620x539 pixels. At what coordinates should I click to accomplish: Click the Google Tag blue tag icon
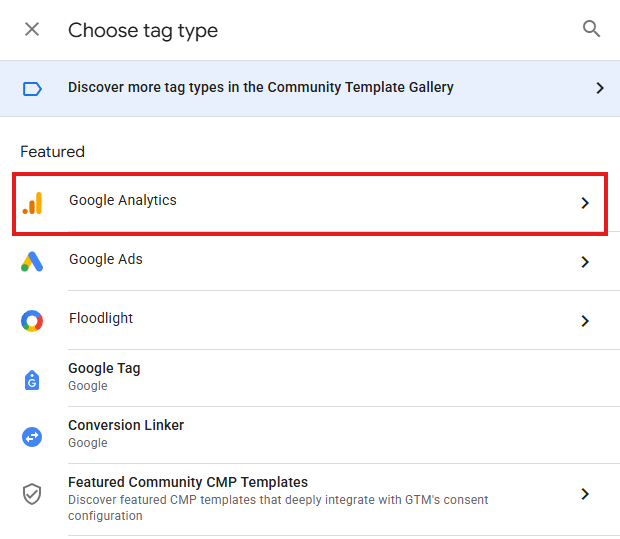[32, 380]
